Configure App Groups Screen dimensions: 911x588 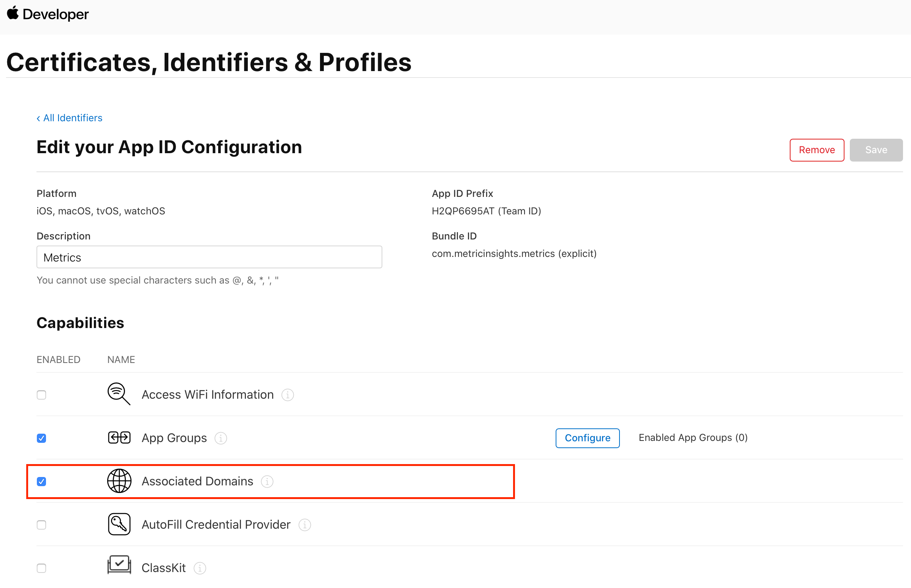(587, 438)
